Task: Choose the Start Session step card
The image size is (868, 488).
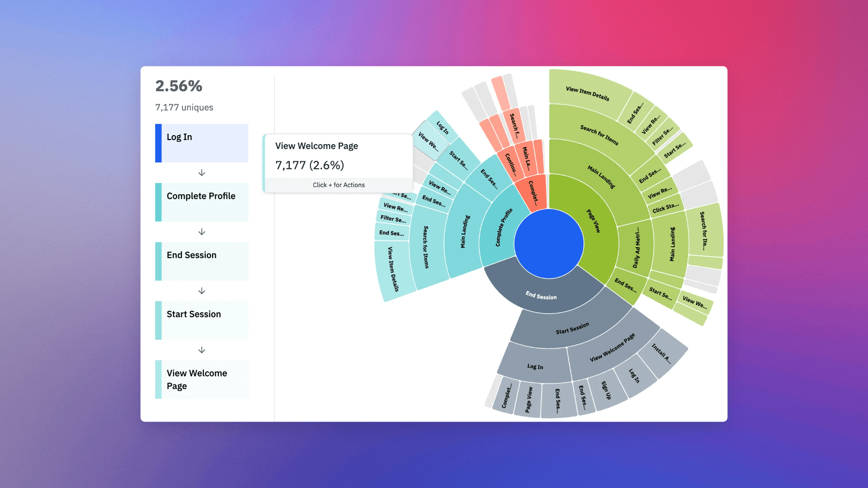Action: tap(202, 320)
